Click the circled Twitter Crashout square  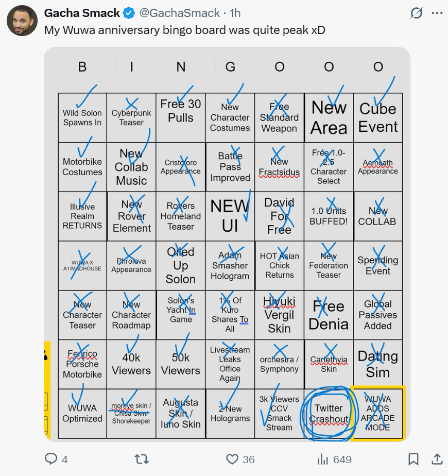point(329,413)
